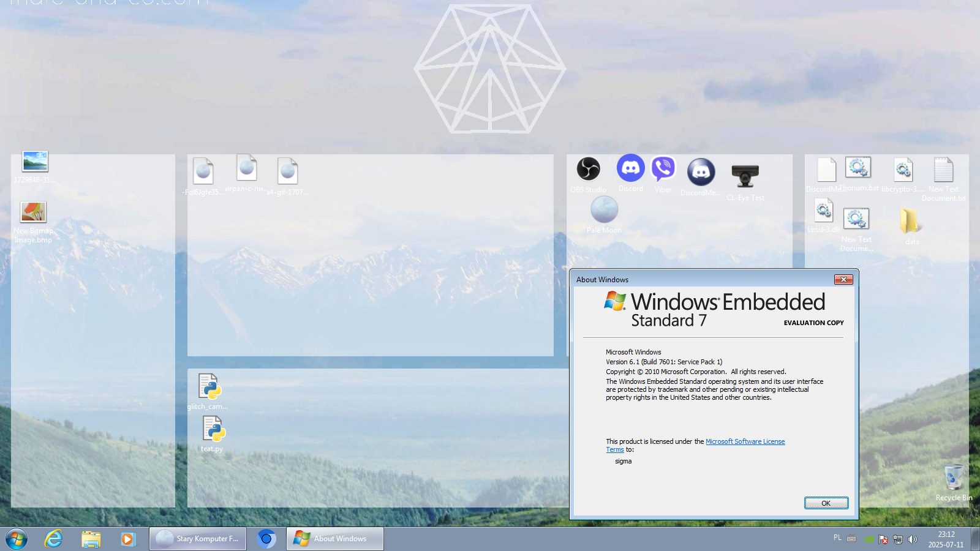Select the Viber desktop shortcut
The width and height of the screenshot is (980, 551).
663,170
